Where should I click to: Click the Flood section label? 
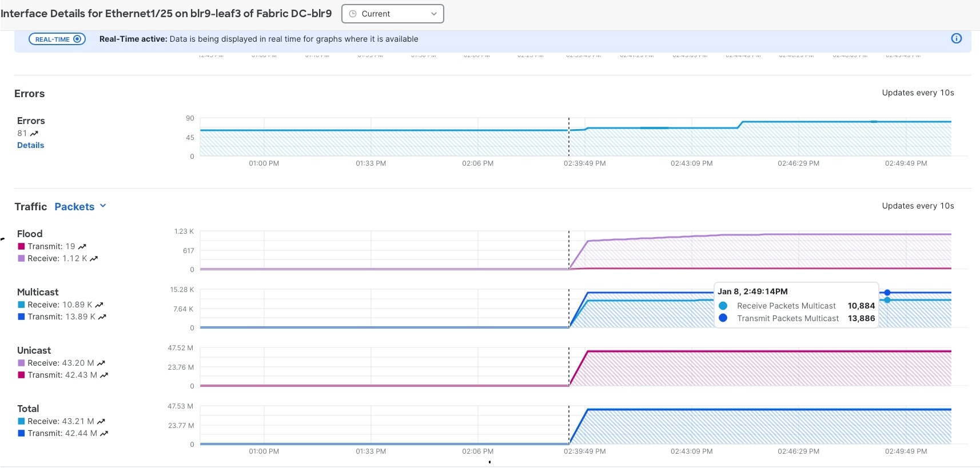coord(30,234)
